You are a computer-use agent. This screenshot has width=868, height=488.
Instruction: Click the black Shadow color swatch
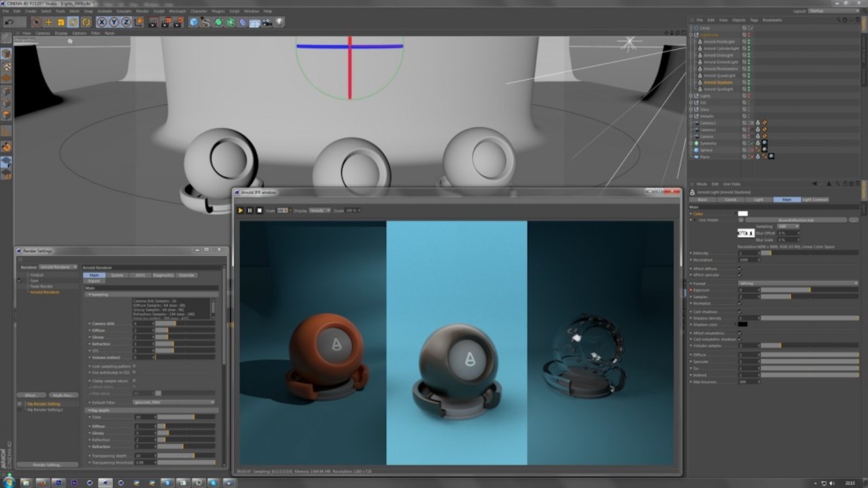pos(743,324)
